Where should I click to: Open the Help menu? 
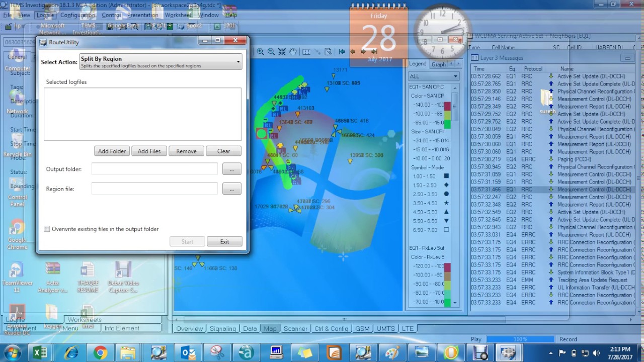[231, 15]
